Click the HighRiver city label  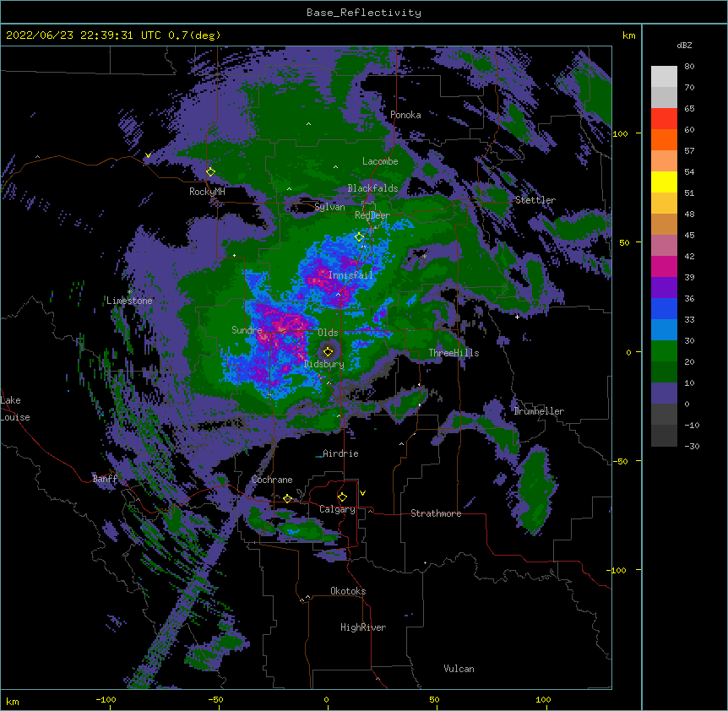click(363, 627)
